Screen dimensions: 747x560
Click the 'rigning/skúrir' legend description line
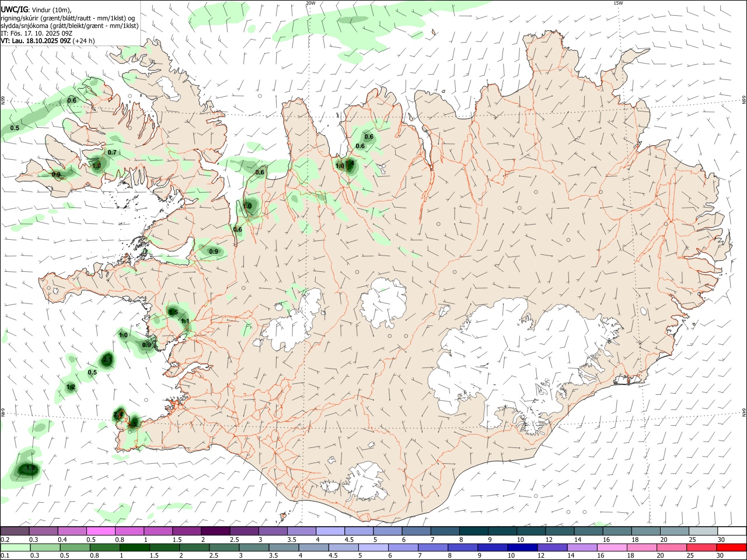click(x=68, y=18)
